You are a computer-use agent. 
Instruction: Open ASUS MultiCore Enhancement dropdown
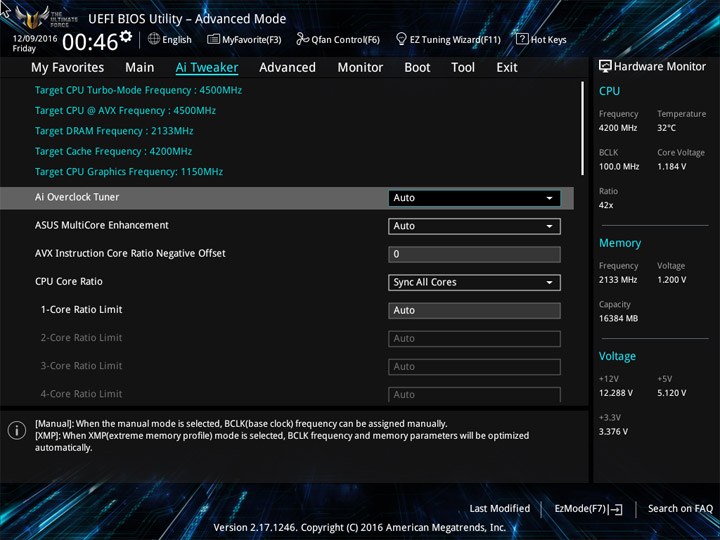[474, 226]
